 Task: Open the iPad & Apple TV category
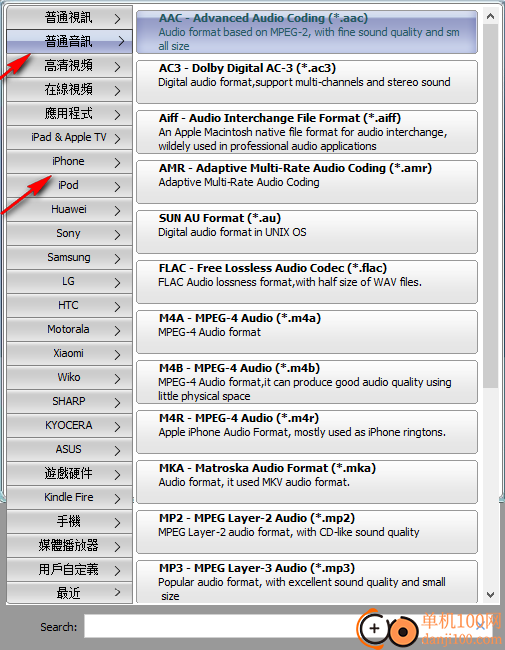(x=70, y=138)
